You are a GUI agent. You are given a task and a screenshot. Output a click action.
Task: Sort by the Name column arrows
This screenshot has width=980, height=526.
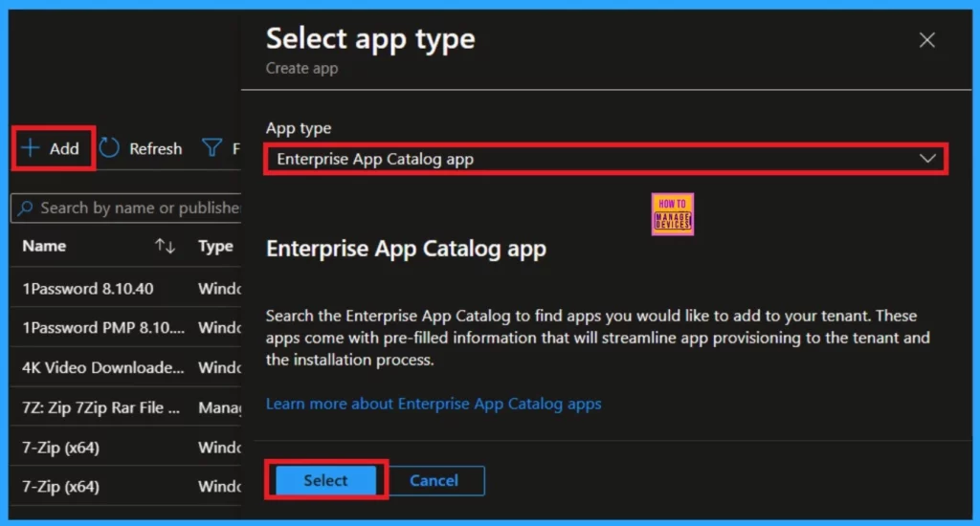coord(165,246)
